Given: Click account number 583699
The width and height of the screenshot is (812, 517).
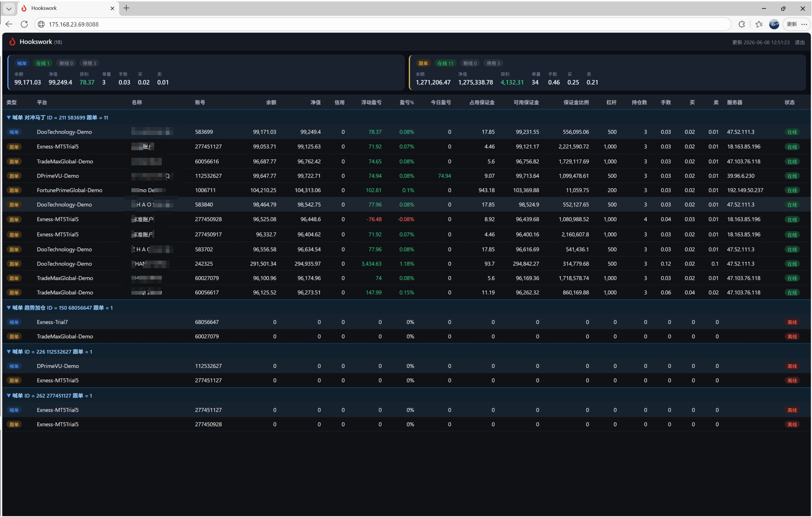Looking at the screenshot, I should 204,132.
